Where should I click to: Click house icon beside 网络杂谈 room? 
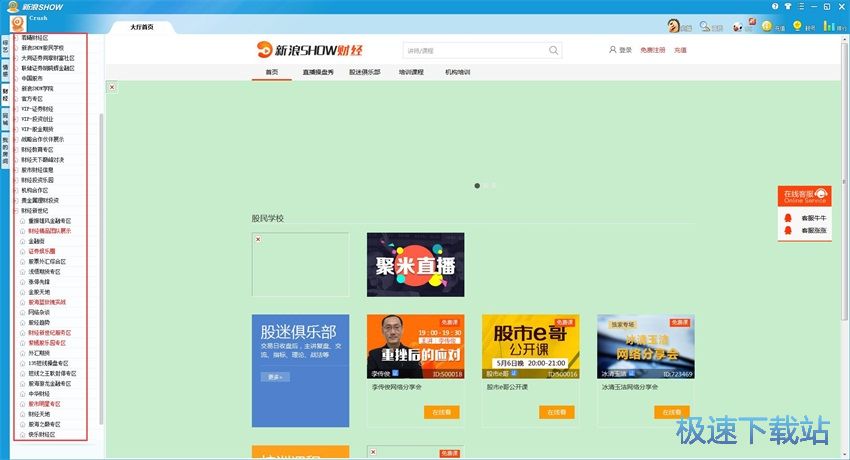[23, 313]
